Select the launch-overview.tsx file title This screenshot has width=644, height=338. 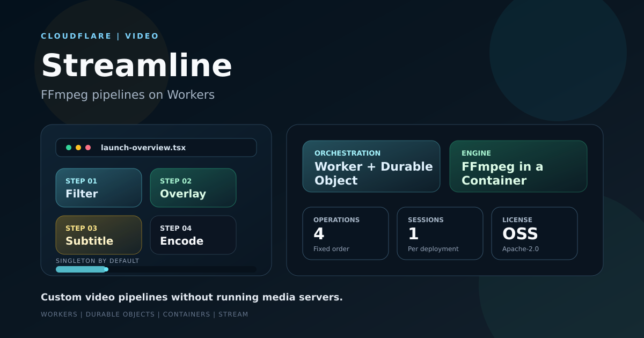point(143,148)
